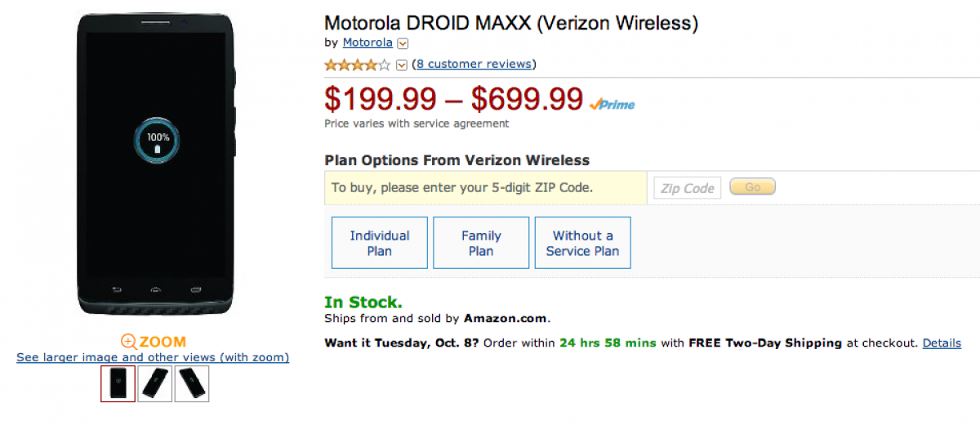This screenshot has width=980, height=430.
Task: Click into the Zip Code field
Action: click(687, 188)
